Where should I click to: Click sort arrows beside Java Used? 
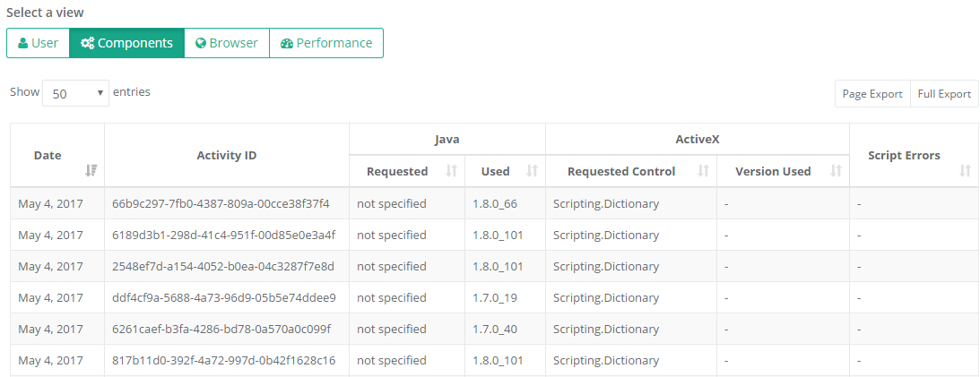pyautogui.click(x=532, y=171)
